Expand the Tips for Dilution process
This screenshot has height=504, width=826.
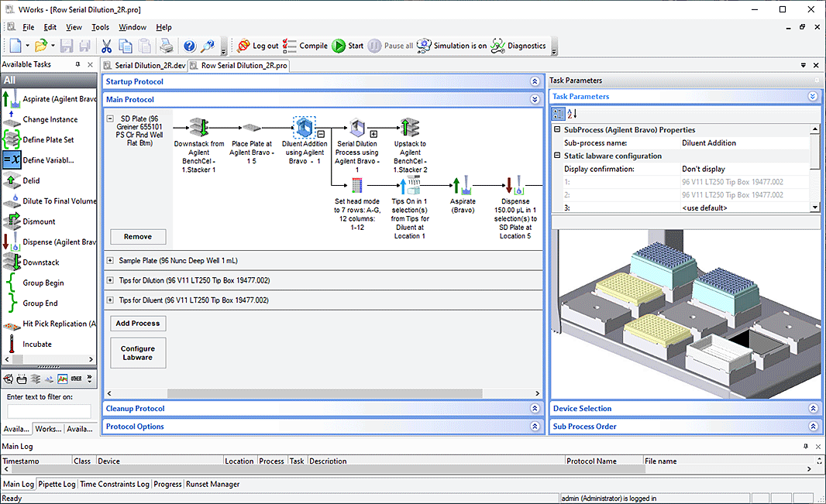(110, 280)
